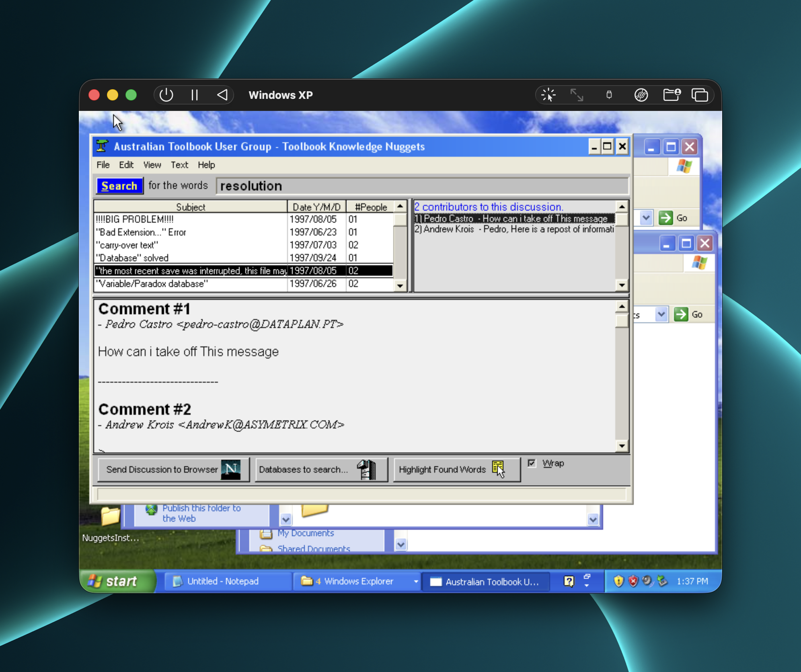The width and height of the screenshot is (801, 672).
Task: Open the Edit menu
Action: (x=126, y=165)
